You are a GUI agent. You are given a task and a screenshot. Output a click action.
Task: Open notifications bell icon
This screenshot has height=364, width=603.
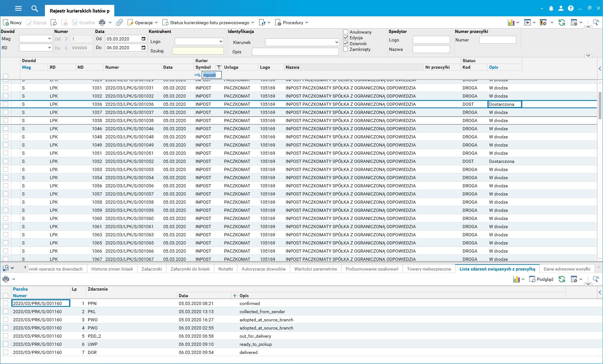(x=551, y=8)
